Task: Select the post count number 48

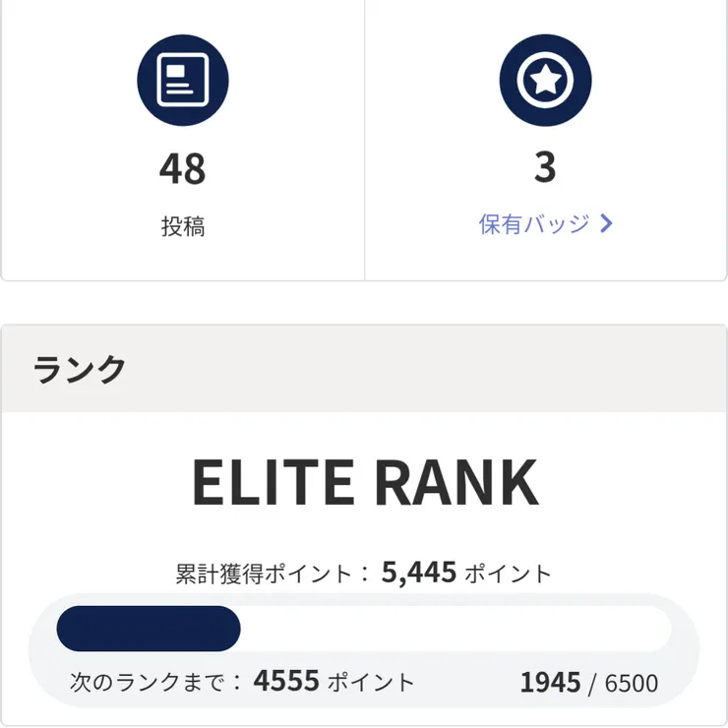Action: pos(182,168)
